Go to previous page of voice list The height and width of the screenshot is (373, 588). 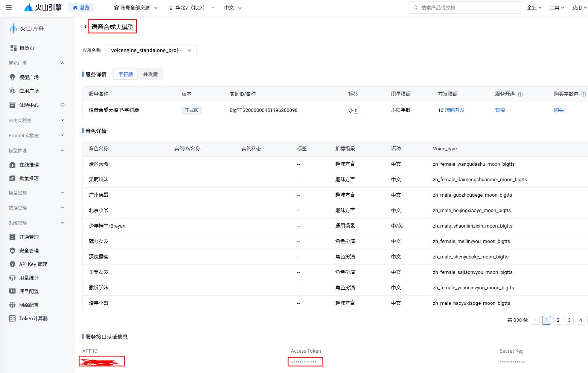pos(535,320)
